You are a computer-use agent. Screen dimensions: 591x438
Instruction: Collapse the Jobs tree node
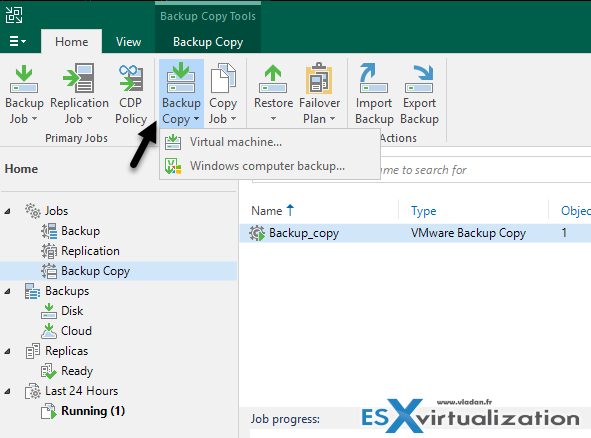tap(7, 211)
